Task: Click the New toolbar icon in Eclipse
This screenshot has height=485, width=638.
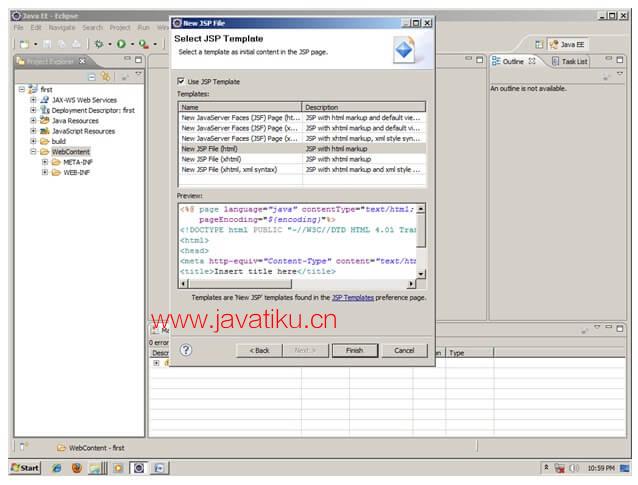Action: coord(24,44)
